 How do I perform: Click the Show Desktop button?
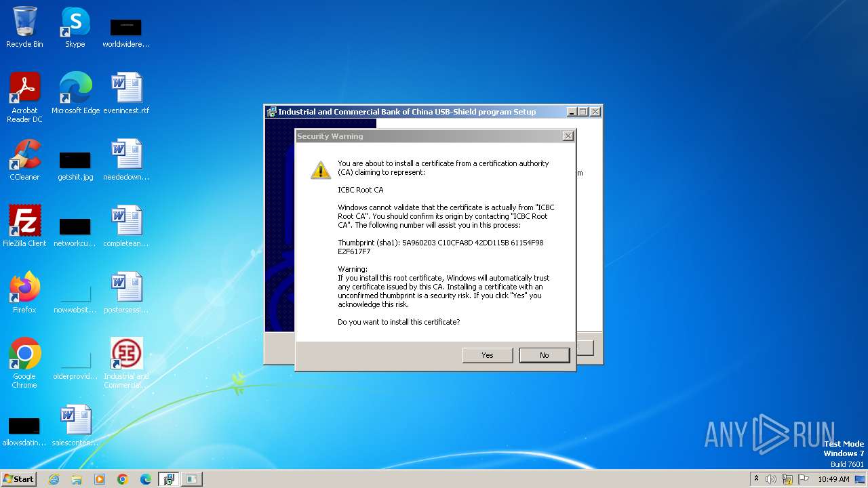[860, 479]
